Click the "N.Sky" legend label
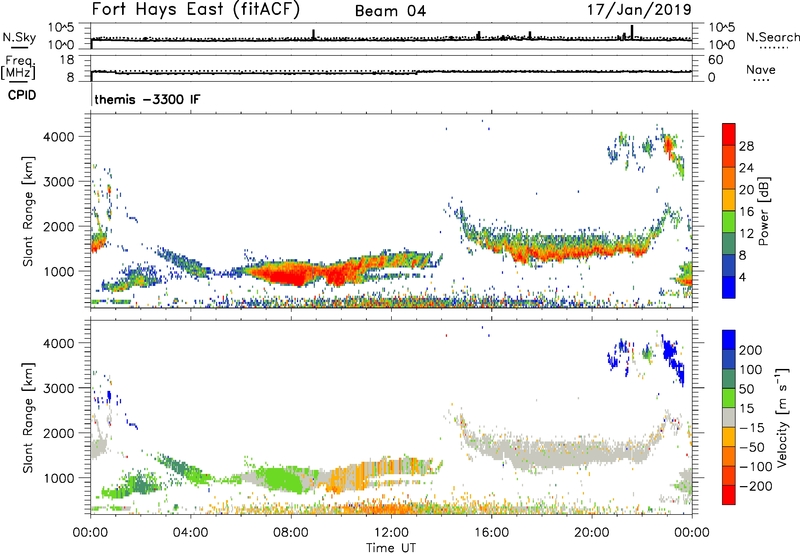This screenshot has width=800, height=554. [19, 37]
